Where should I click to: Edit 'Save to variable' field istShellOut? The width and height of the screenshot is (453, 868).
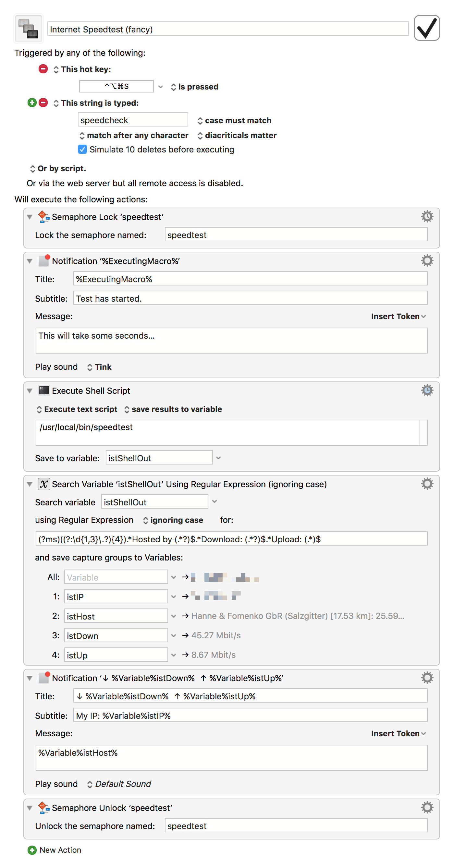[159, 458]
